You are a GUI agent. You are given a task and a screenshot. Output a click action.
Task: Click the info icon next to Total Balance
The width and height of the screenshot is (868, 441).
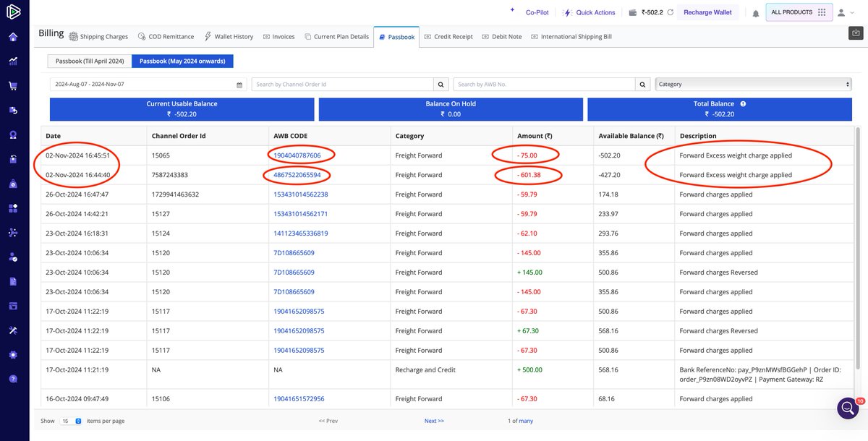[743, 104]
